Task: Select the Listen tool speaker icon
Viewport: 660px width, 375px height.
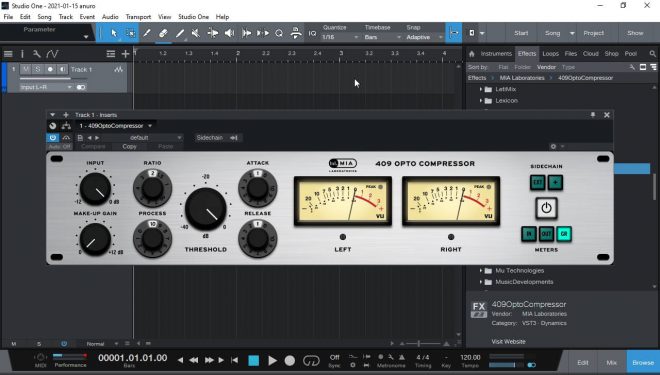Action: (229, 33)
